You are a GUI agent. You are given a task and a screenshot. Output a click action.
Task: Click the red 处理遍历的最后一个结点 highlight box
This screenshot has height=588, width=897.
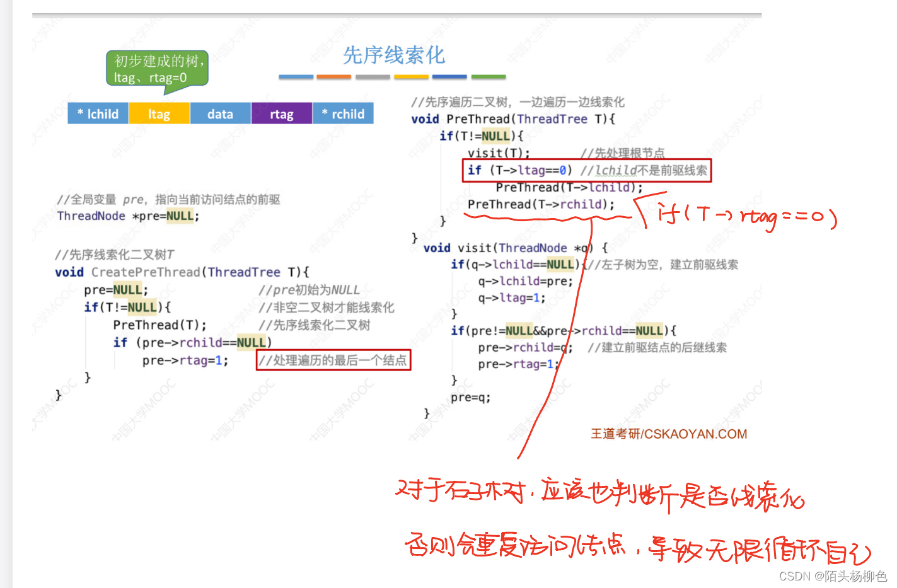tap(333, 360)
